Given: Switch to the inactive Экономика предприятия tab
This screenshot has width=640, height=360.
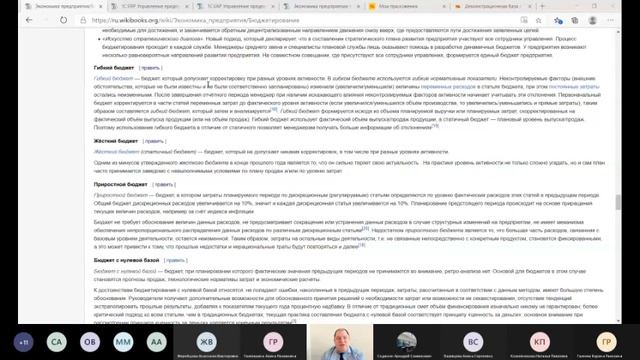Looking at the screenshot, I should point(321,6).
